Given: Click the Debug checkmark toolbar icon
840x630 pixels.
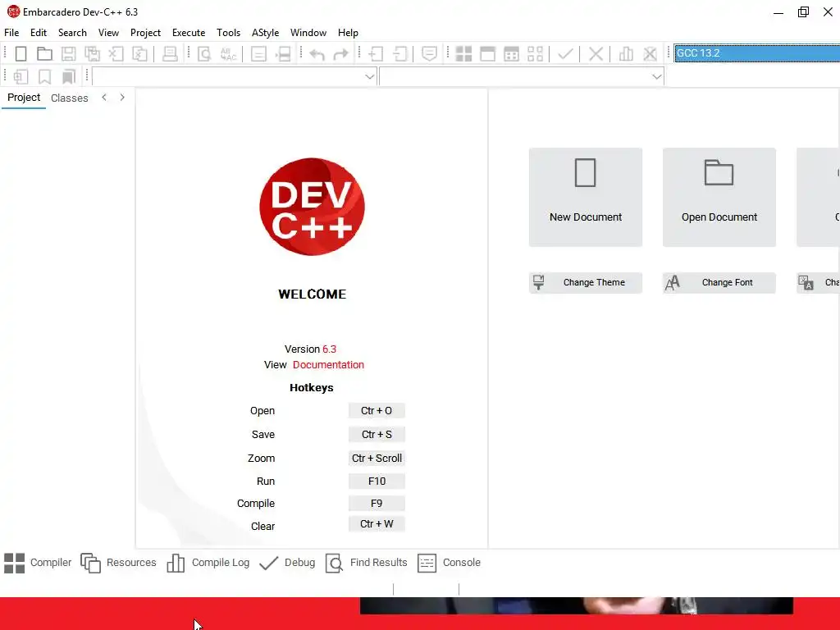Looking at the screenshot, I should tap(566, 53).
